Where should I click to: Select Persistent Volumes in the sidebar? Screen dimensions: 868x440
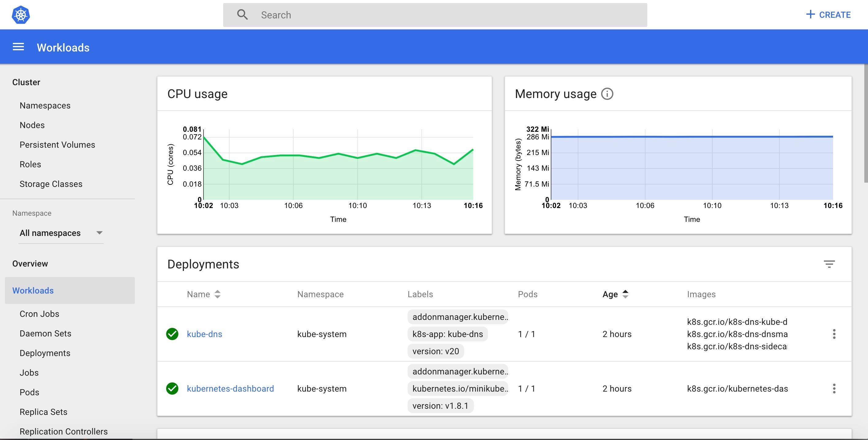pos(57,145)
